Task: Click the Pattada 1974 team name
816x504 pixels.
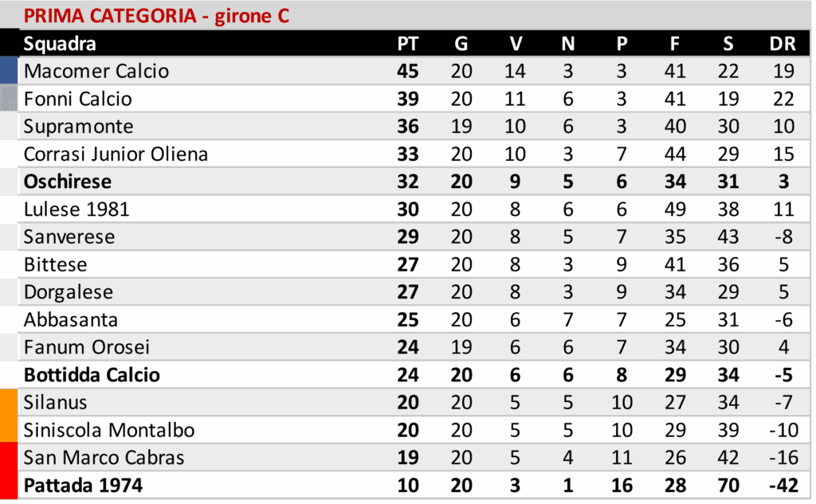Action: (x=83, y=485)
